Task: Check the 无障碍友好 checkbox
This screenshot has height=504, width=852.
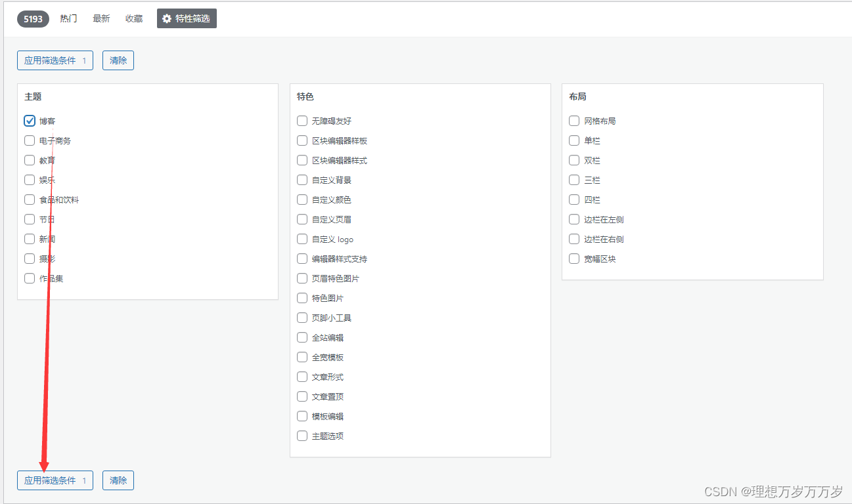Action: (x=302, y=121)
